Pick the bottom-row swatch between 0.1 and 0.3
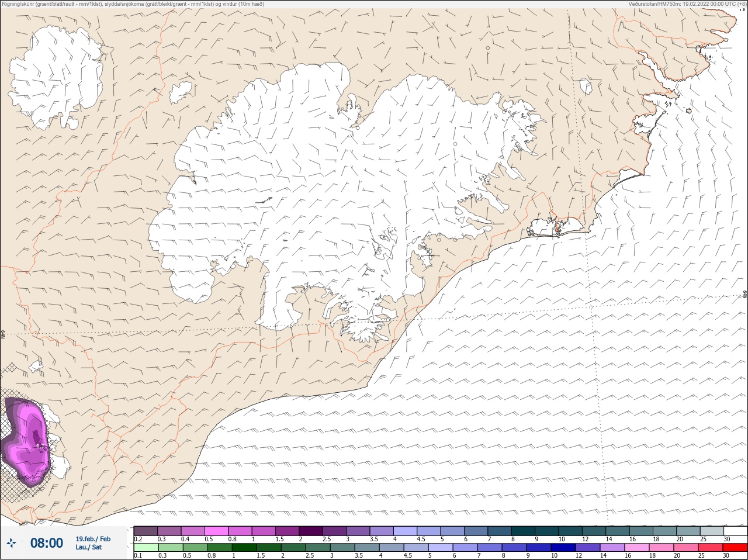This screenshot has width=748, height=560. click(146, 548)
